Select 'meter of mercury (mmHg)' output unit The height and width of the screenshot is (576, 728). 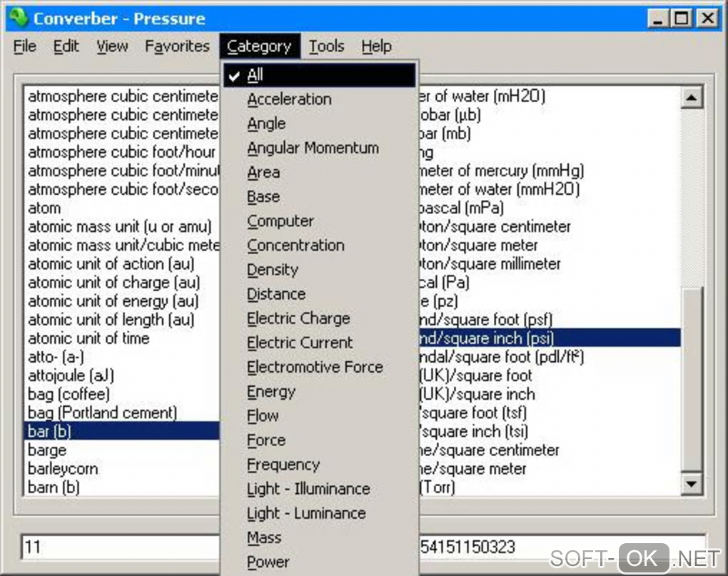550,171
